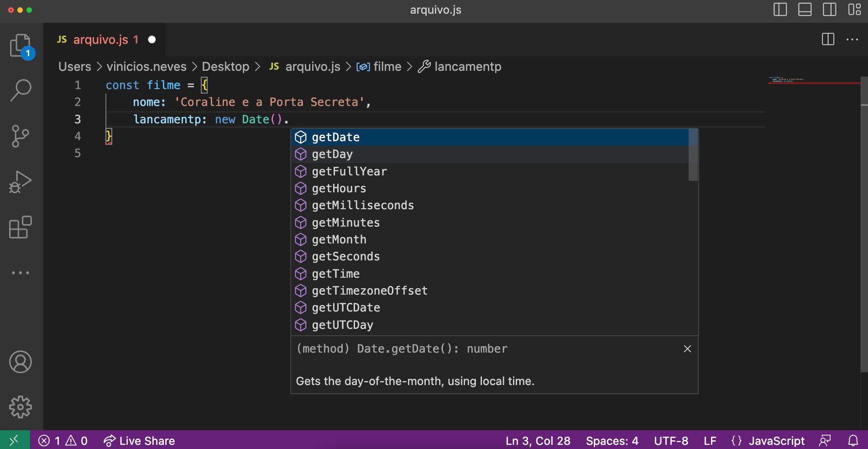Click Desktop in the breadcrumb
Viewport: 868px width, 449px height.
[x=225, y=67]
